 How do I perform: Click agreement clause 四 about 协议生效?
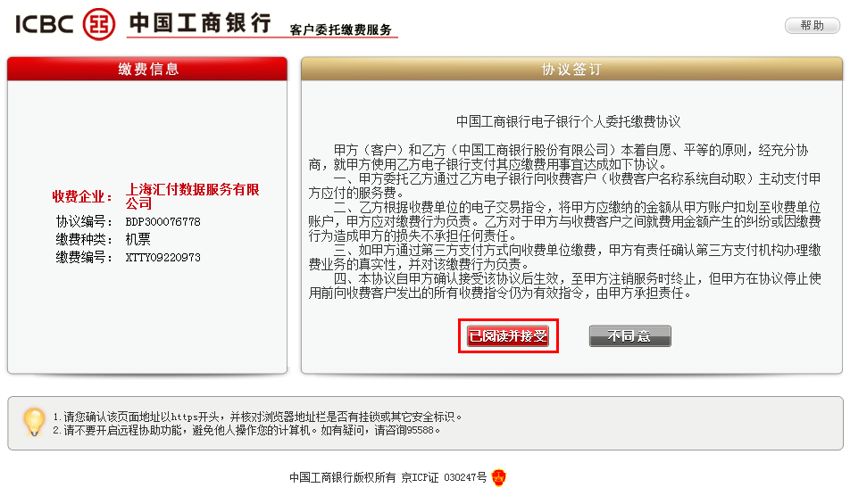tap(564, 285)
